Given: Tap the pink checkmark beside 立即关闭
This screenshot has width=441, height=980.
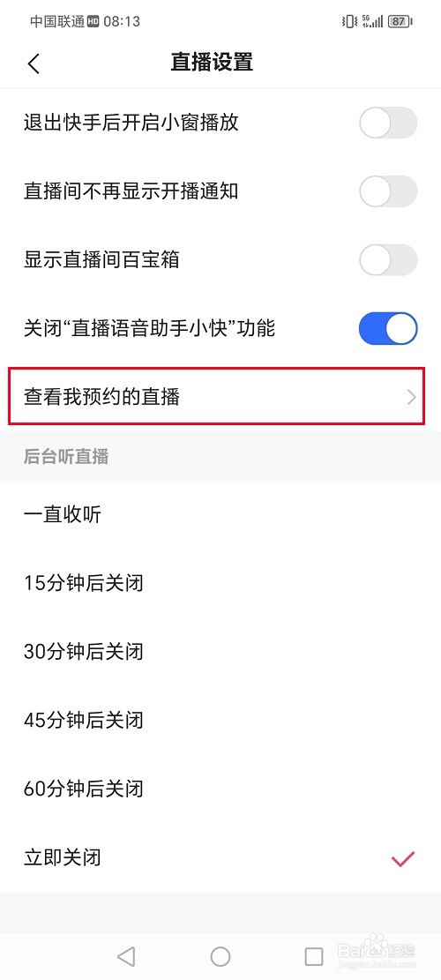Looking at the screenshot, I should pyautogui.click(x=403, y=859).
